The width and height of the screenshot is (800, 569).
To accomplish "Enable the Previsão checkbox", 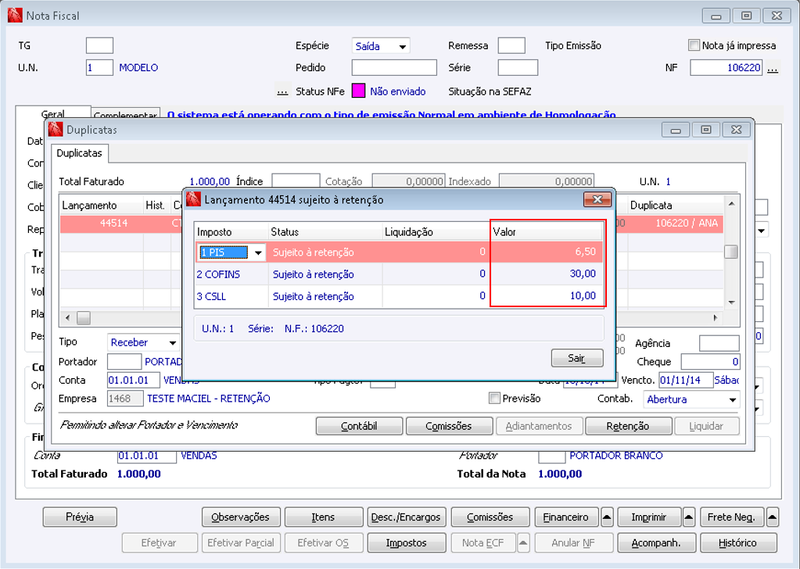I will (x=494, y=398).
